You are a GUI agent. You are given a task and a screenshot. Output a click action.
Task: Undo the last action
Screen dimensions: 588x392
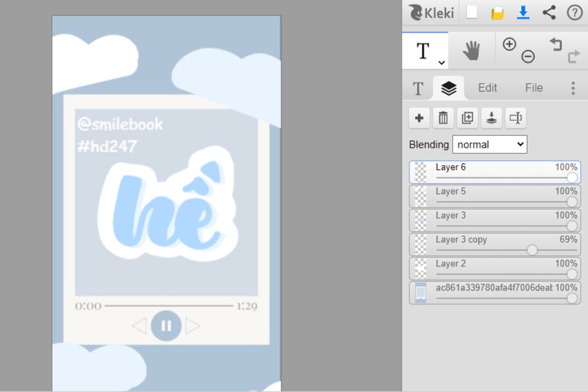[556, 44]
